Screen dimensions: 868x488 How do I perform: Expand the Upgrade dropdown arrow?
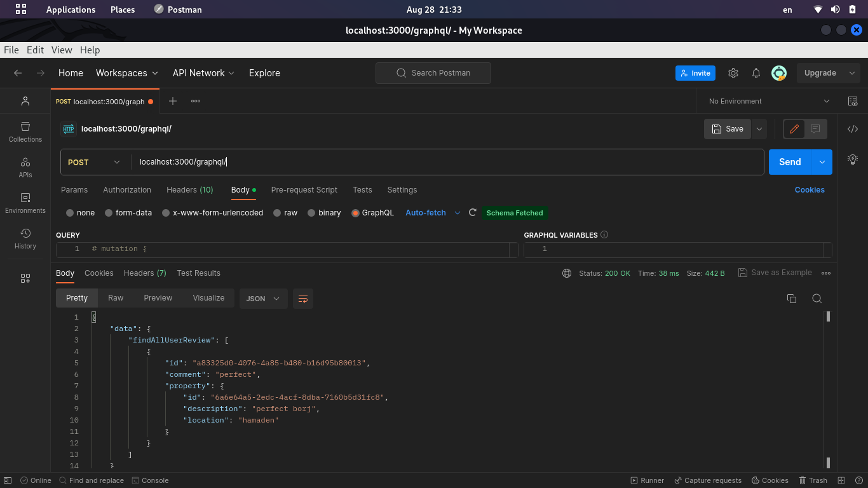click(852, 73)
